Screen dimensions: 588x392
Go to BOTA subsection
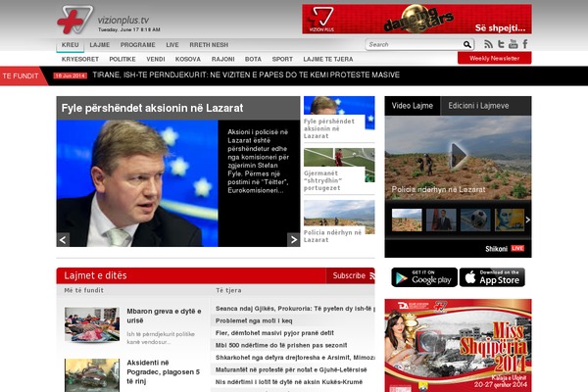tap(253, 59)
